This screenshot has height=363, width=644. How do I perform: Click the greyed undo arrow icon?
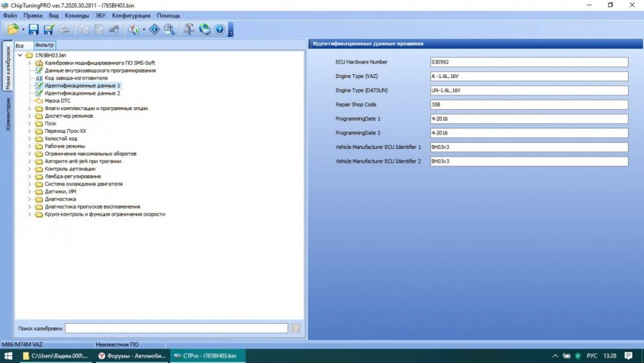click(114, 29)
